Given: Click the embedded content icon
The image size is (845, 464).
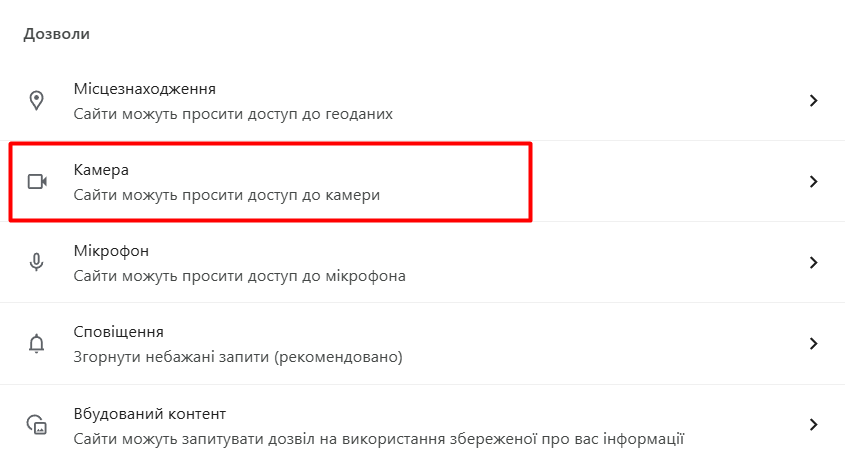Looking at the screenshot, I should 37,424.
